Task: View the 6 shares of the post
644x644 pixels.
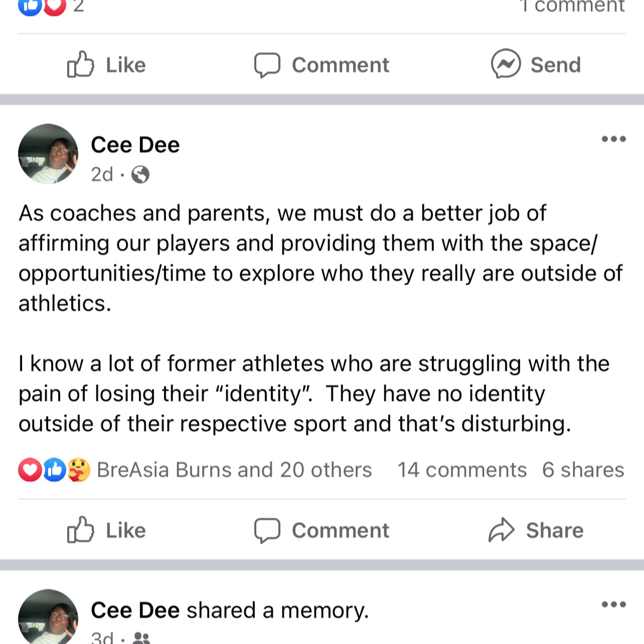Action: point(583,470)
